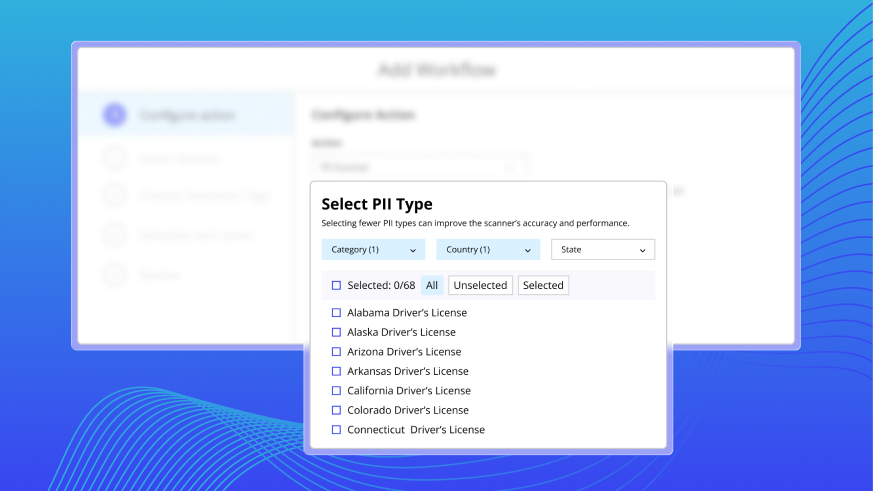Viewport: 873px width, 491px height.
Task: Click the last workflow step circle in sidebar
Action: pos(115,273)
